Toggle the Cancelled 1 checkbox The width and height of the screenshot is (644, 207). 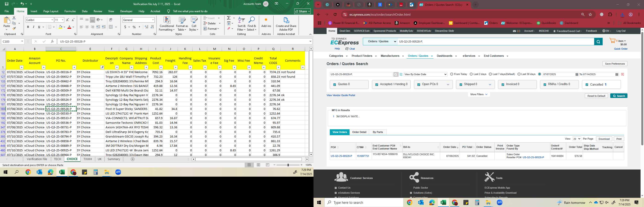(587, 85)
